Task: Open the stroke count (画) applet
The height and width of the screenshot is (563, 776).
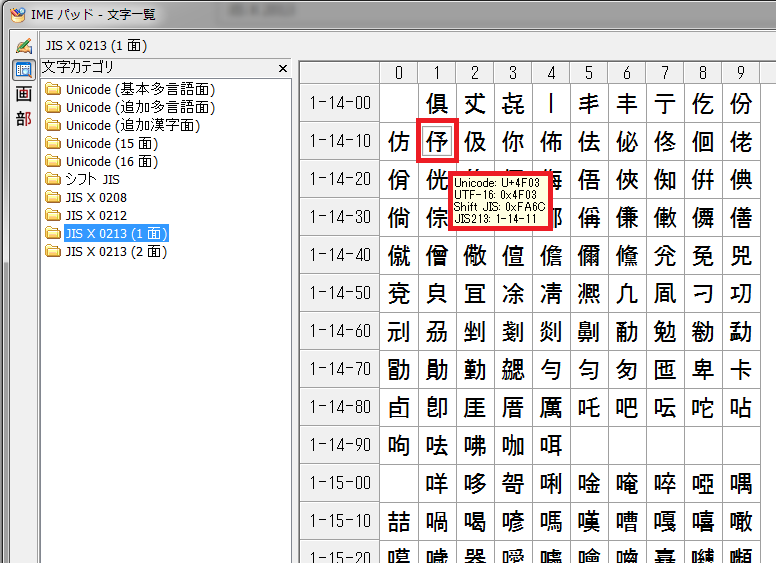Action: pyautogui.click(x=23, y=94)
